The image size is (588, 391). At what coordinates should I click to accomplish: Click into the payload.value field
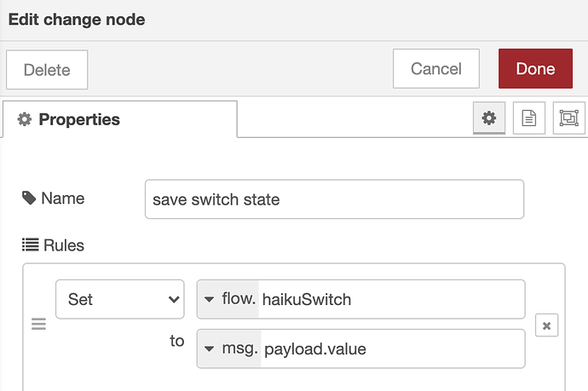tap(393, 348)
